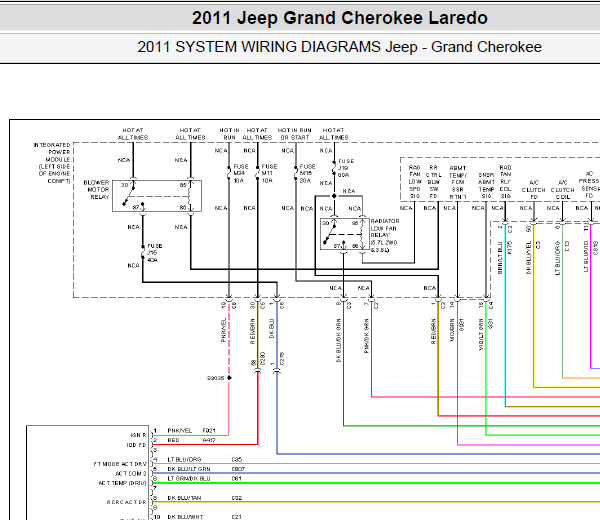Click the 'LT GRN/DK BLU' wire label

[189, 478]
